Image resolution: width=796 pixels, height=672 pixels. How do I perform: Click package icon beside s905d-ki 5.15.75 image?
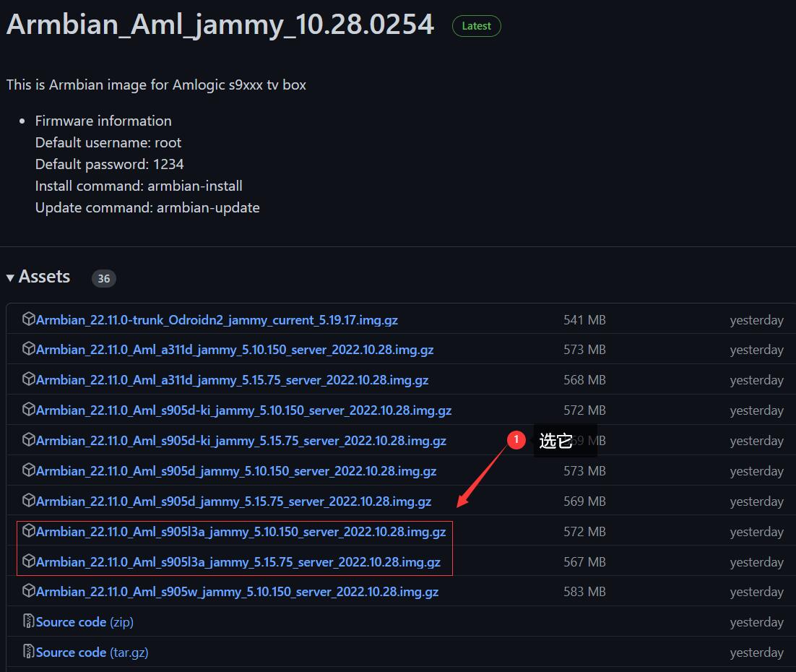pyautogui.click(x=29, y=440)
